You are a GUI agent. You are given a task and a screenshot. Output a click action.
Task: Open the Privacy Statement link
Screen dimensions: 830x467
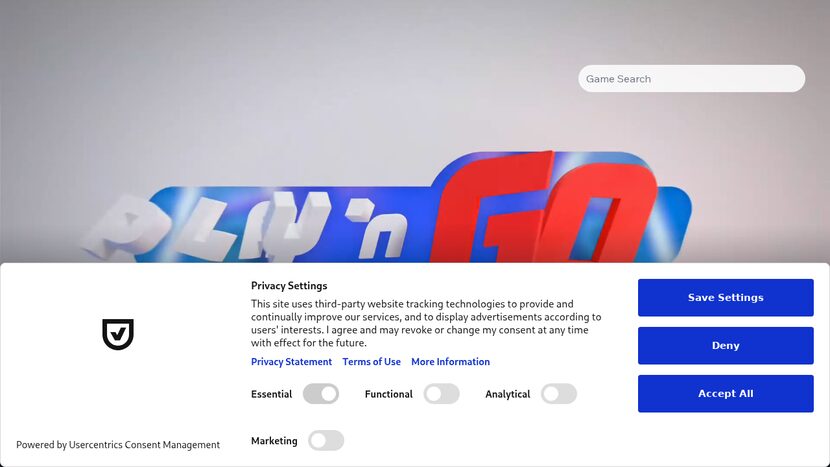point(291,362)
